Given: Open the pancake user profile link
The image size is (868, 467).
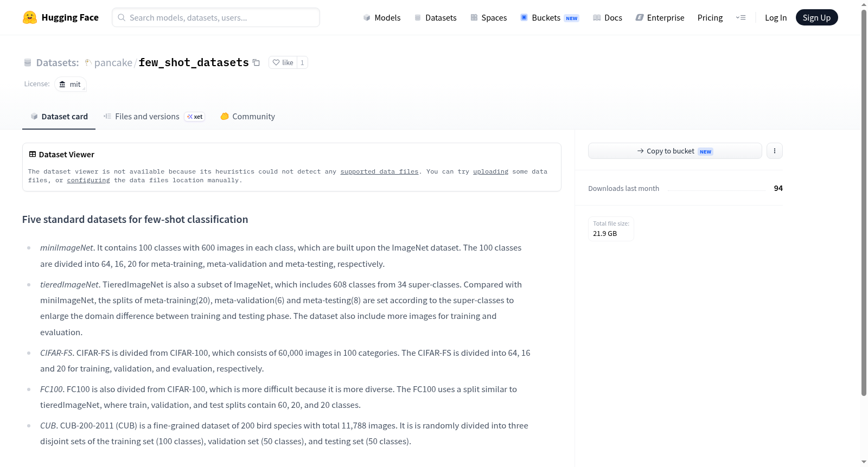Looking at the screenshot, I should 113,63.
